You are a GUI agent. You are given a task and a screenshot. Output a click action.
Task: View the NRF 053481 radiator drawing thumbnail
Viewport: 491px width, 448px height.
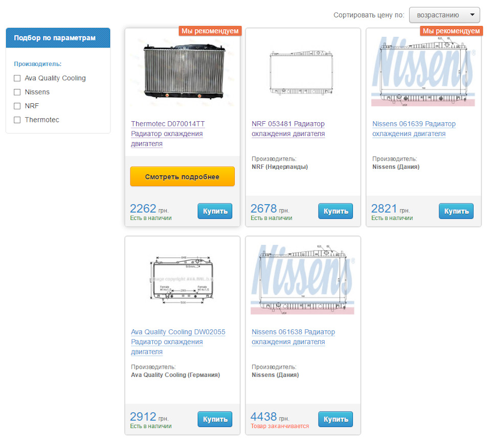click(x=301, y=73)
